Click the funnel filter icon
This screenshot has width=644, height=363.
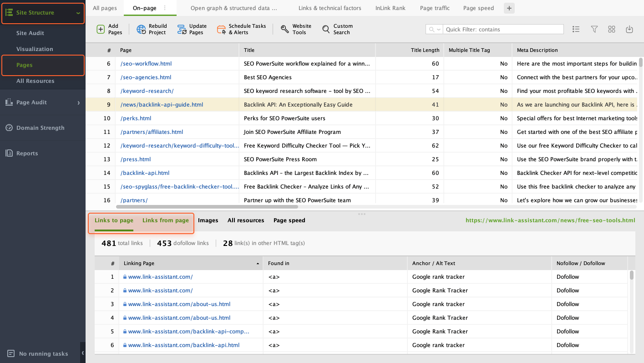pos(594,29)
